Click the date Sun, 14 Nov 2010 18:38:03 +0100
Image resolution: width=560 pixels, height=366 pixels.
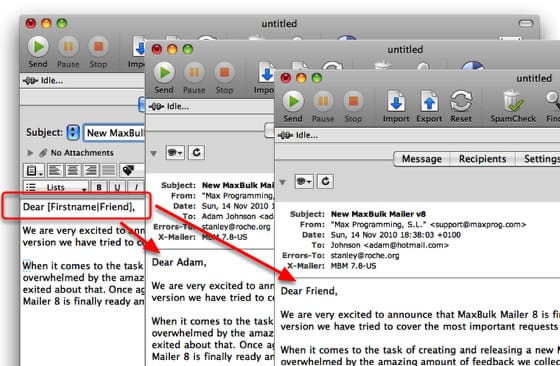(x=395, y=235)
